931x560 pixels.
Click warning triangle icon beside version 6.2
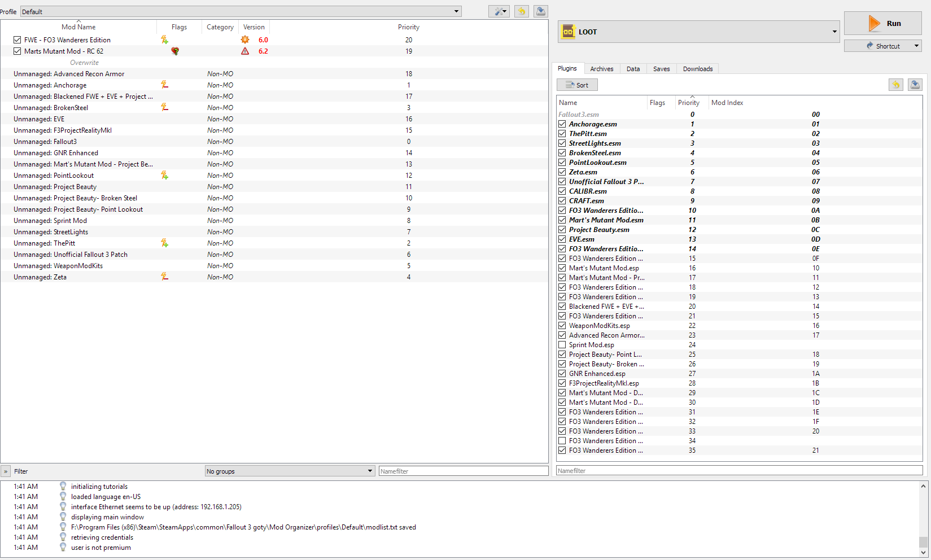pos(245,51)
